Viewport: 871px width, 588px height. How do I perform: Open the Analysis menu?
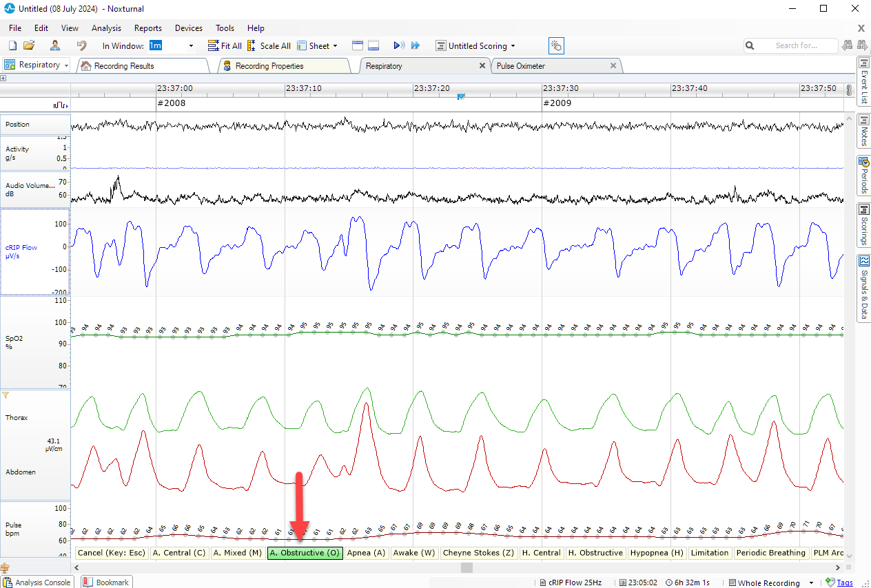tap(106, 28)
